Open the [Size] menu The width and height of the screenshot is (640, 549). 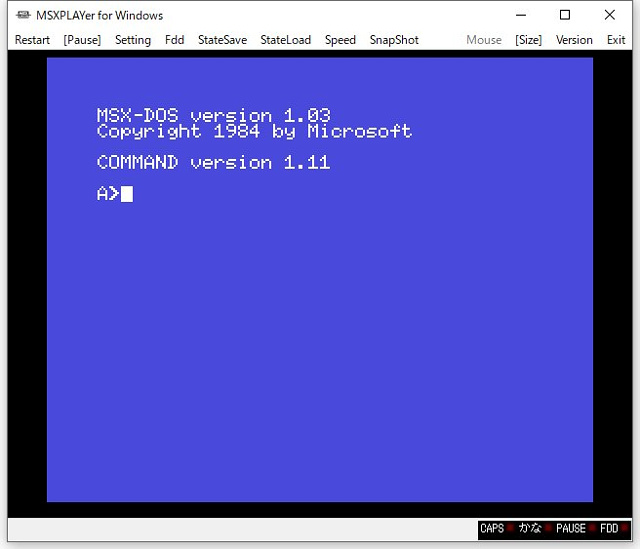click(x=529, y=40)
